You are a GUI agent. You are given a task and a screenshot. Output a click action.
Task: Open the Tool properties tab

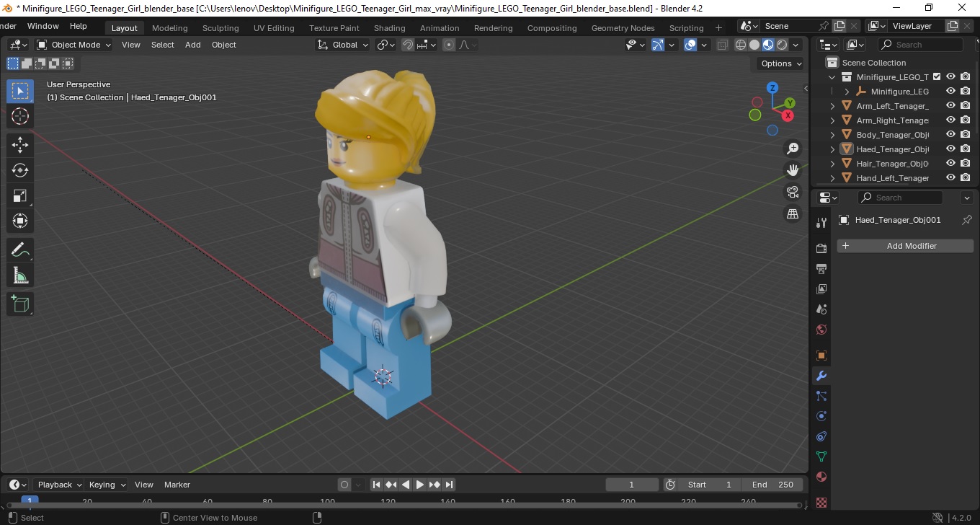click(821, 222)
